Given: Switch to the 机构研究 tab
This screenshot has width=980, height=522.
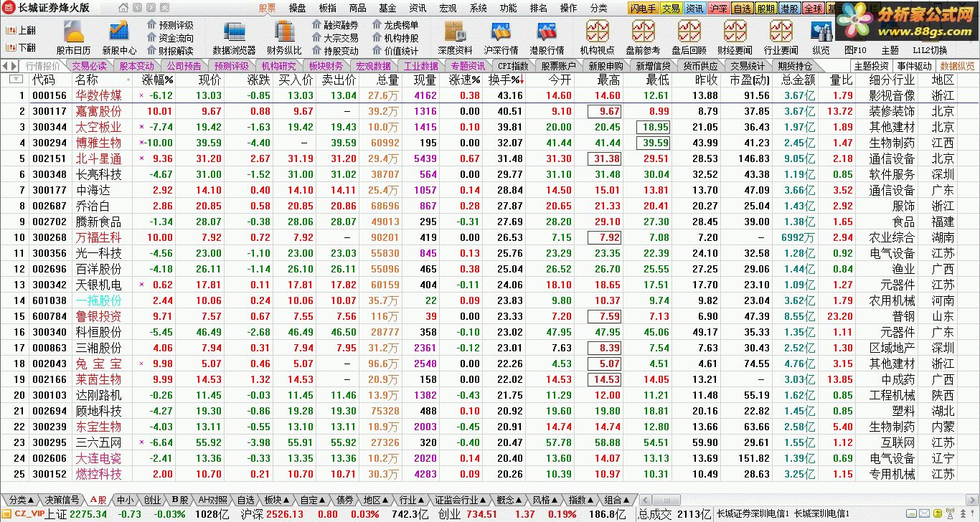Looking at the screenshot, I should click(278, 66).
